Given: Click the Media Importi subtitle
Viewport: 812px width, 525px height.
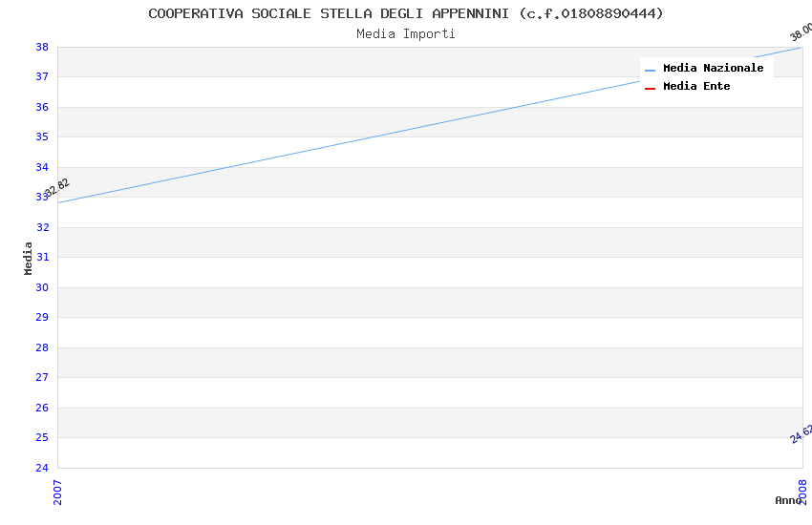Looking at the screenshot, I should click(406, 33).
